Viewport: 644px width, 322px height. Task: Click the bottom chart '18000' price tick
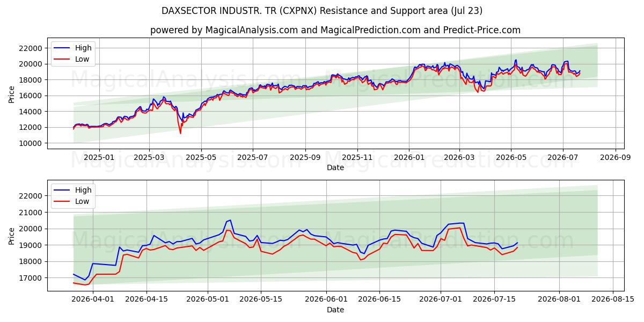point(32,262)
